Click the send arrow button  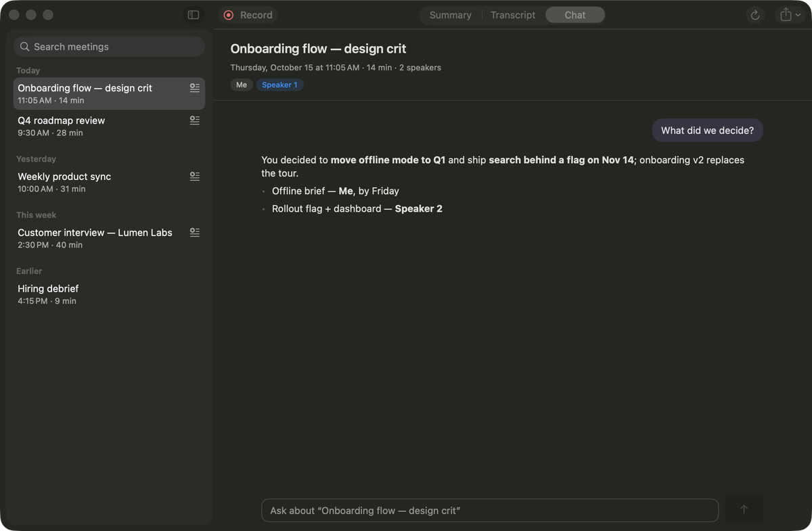click(744, 509)
